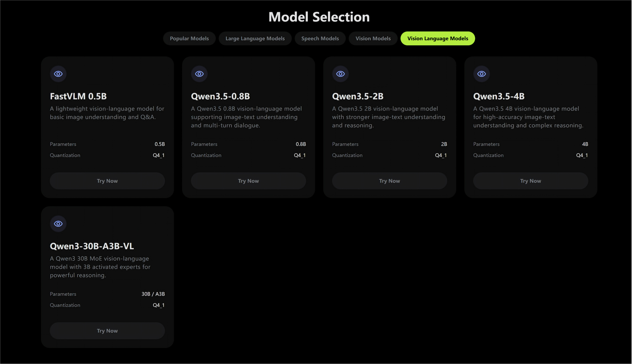The height and width of the screenshot is (364, 632).
Task: Click the eye icon on Qwen3.5-2B card
Action: click(x=341, y=74)
